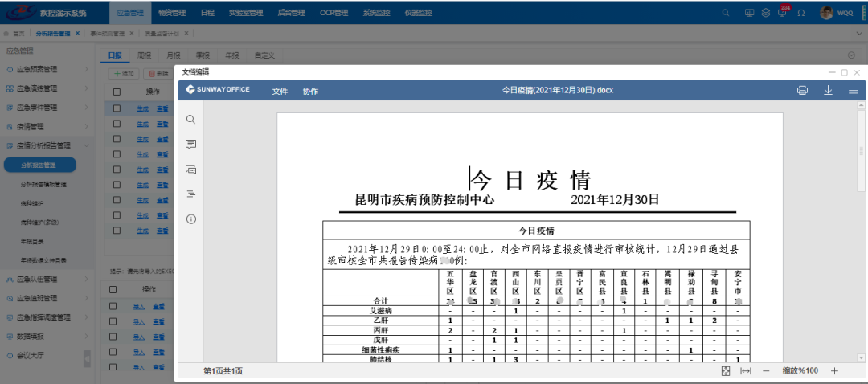Click the fit-to-width icon in status bar
The height and width of the screenshot is (384, 868).
pos(746,370)
